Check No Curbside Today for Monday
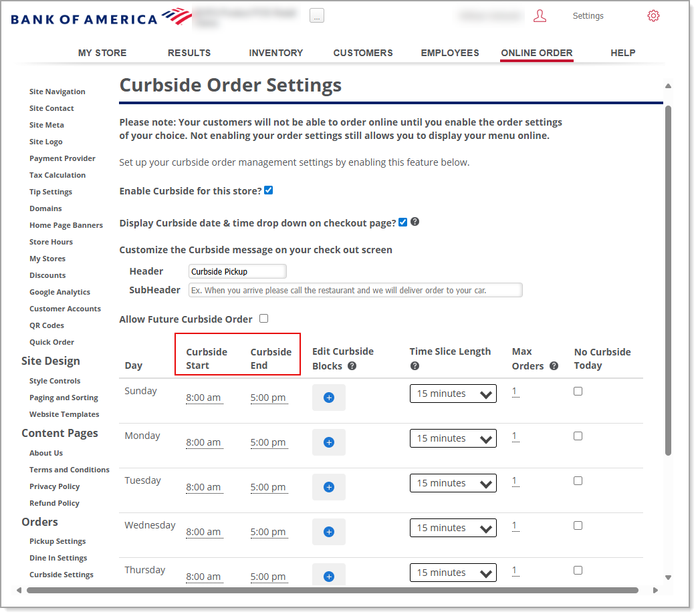Screen dimensions: 698x616 tap(578, 436)
